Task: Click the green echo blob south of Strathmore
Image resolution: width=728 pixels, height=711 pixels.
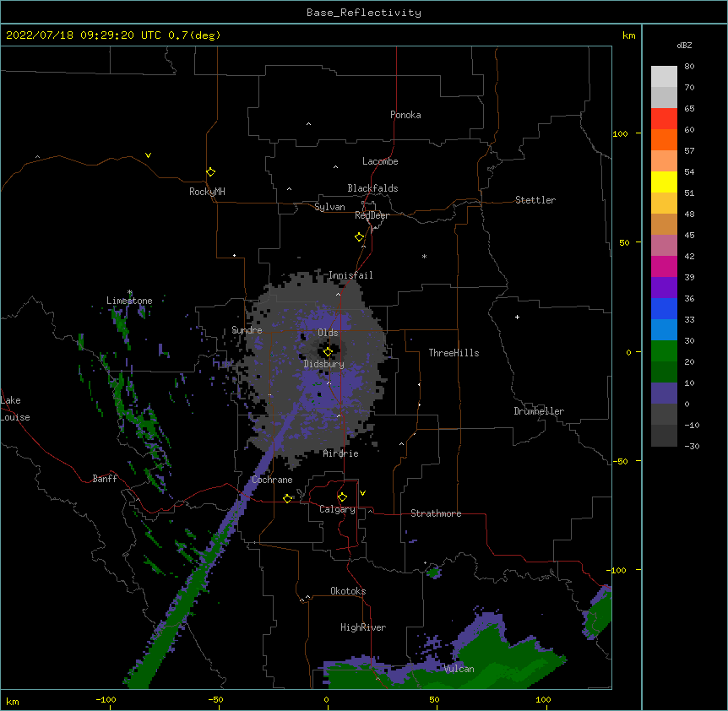Action: tap(433, 573)
